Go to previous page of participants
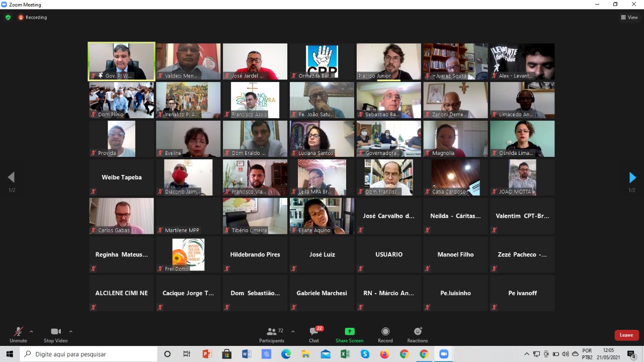 pos(11,177)
